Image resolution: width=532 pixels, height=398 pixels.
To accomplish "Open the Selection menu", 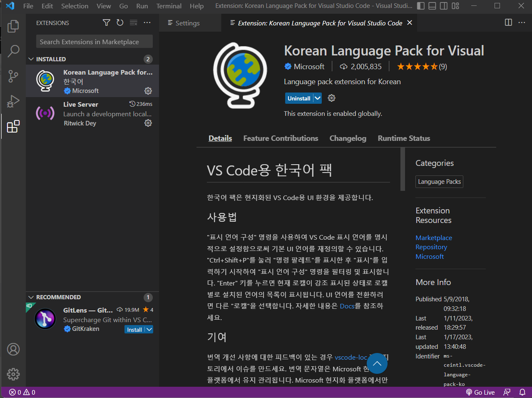I will [75, 6].
